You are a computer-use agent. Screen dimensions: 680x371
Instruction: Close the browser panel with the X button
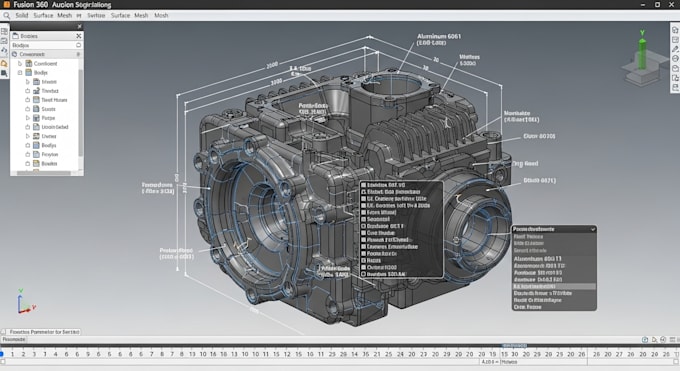click(x=78, y=36)
